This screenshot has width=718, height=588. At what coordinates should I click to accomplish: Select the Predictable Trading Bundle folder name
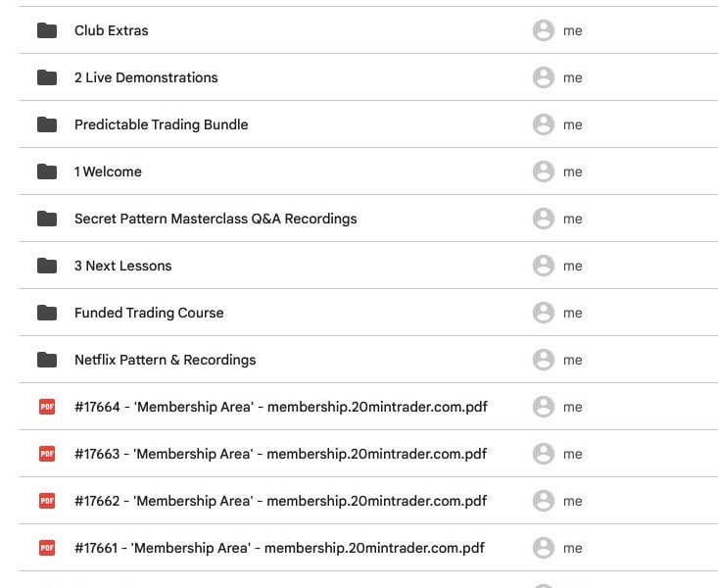[x=162, y=124]
